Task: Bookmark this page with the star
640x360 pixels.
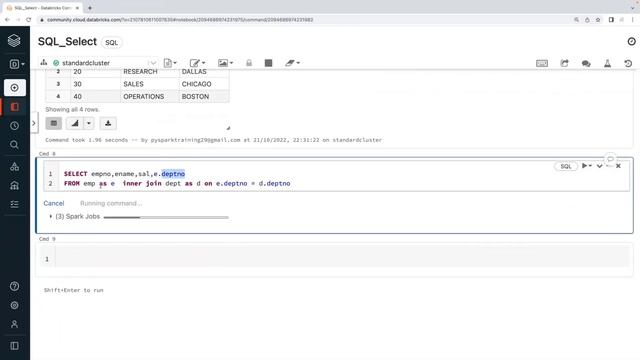Action: click(598, 20)
